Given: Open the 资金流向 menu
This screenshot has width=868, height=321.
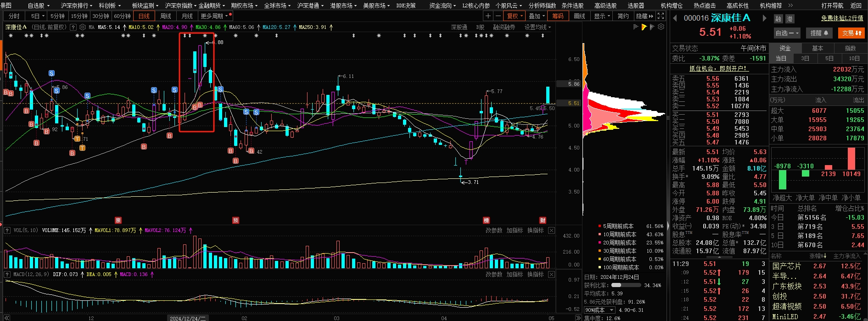Looking at the screenshot, I should tap(442, 6).
